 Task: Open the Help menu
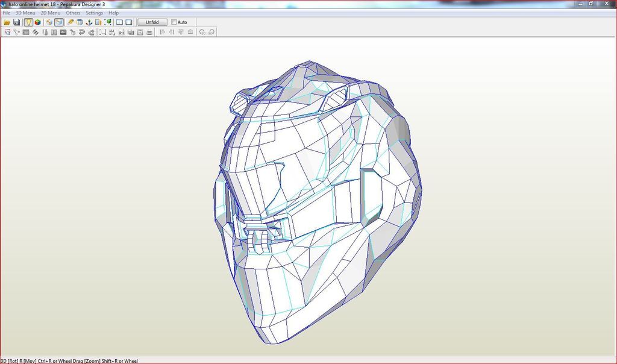[113, 13]
